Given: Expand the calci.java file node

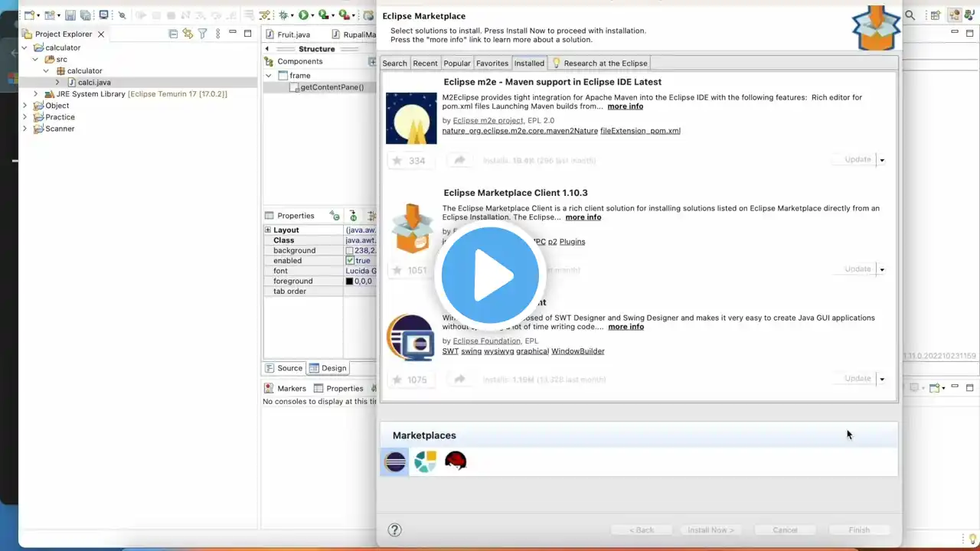Looking at the screenshot, I should coord(57,82).
